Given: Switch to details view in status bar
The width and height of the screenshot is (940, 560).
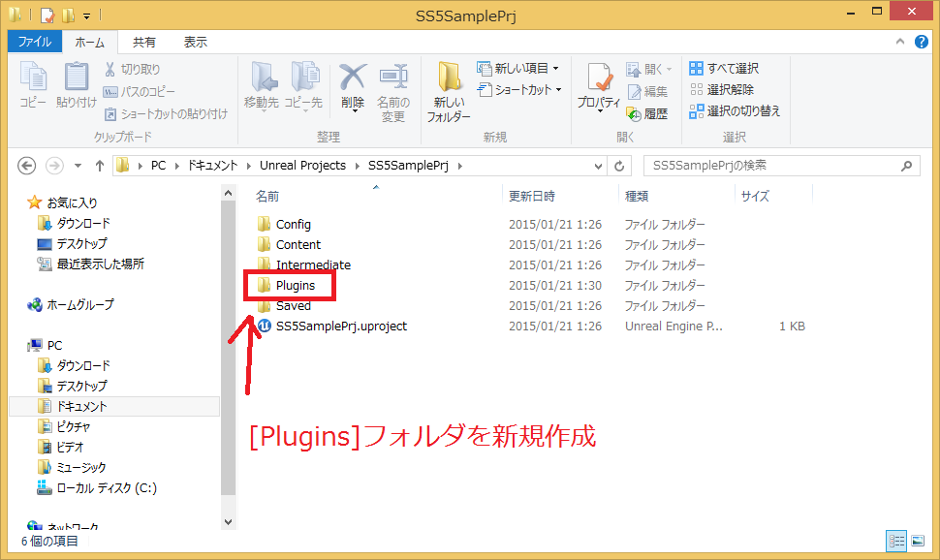Looking at the screenshot, I should pos(896,542).
